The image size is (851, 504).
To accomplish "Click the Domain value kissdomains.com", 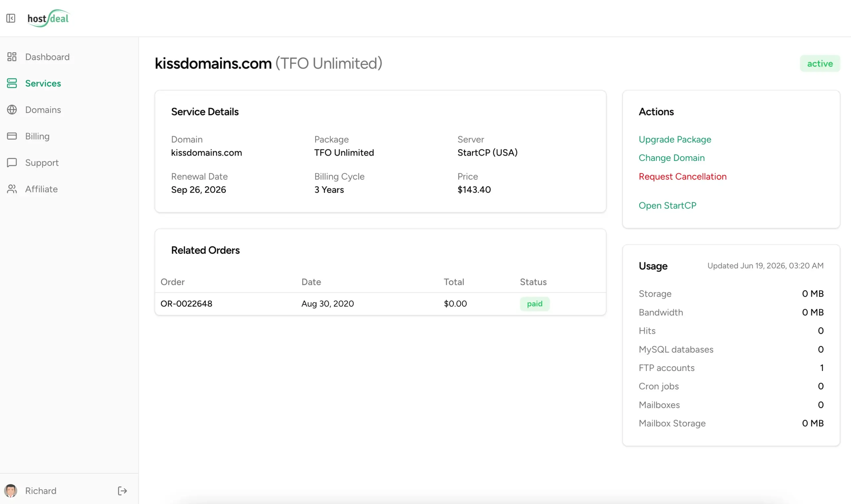I will (x=206, y=153).
